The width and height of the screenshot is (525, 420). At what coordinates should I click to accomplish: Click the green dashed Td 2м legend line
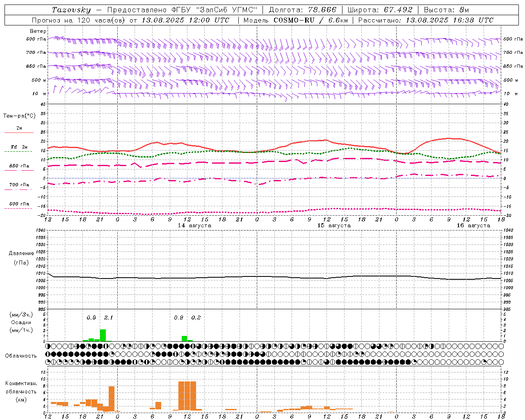click(x=18, y=152)
